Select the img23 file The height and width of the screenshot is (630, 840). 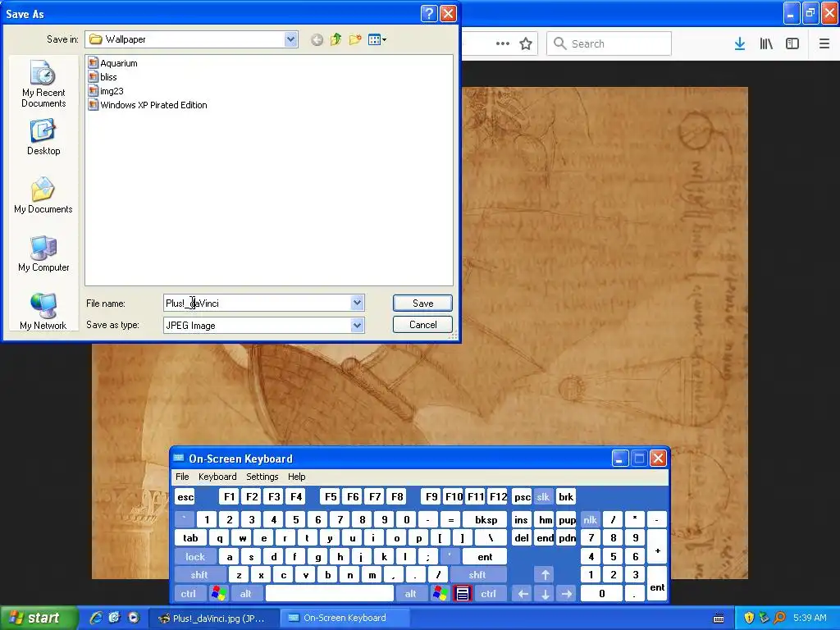tap(106, 91)
